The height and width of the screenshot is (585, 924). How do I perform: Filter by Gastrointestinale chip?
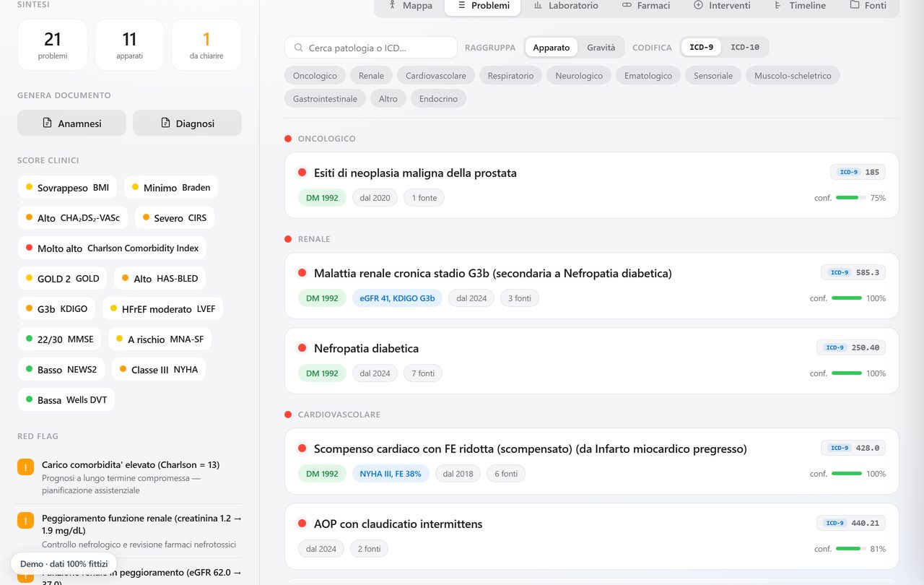(x=325, y=99)
